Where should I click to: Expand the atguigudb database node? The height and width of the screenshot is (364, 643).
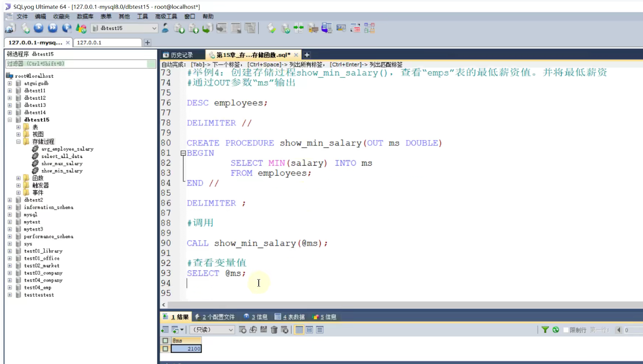(x=10, y=83)
